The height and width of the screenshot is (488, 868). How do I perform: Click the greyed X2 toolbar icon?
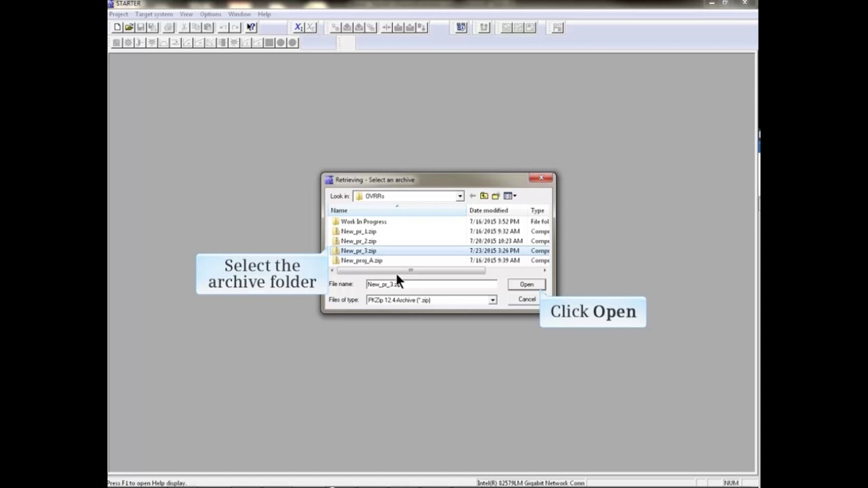pos(311,28)
